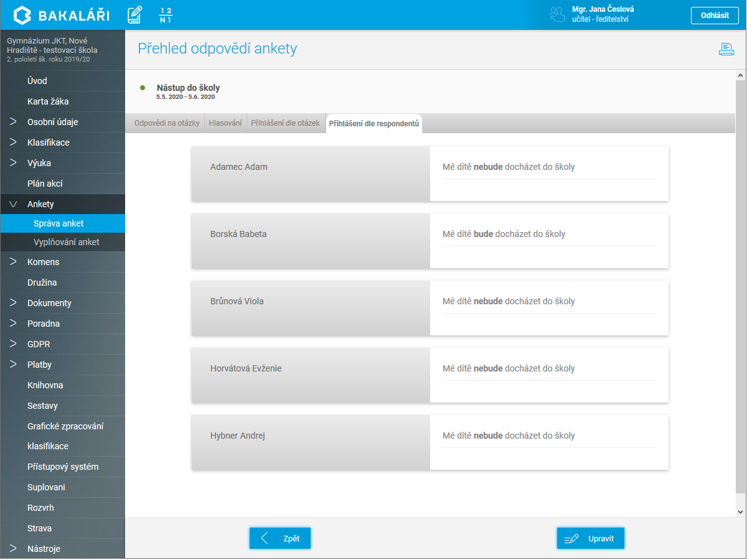Expand the Výuka section arrow
The width and height of the screenshot is (747, 560).
13,163
